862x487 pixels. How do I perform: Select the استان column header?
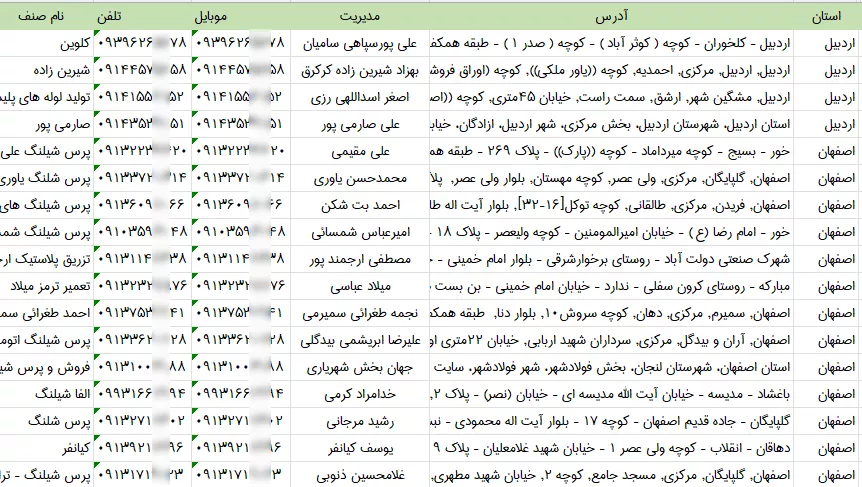click(826, 16)
